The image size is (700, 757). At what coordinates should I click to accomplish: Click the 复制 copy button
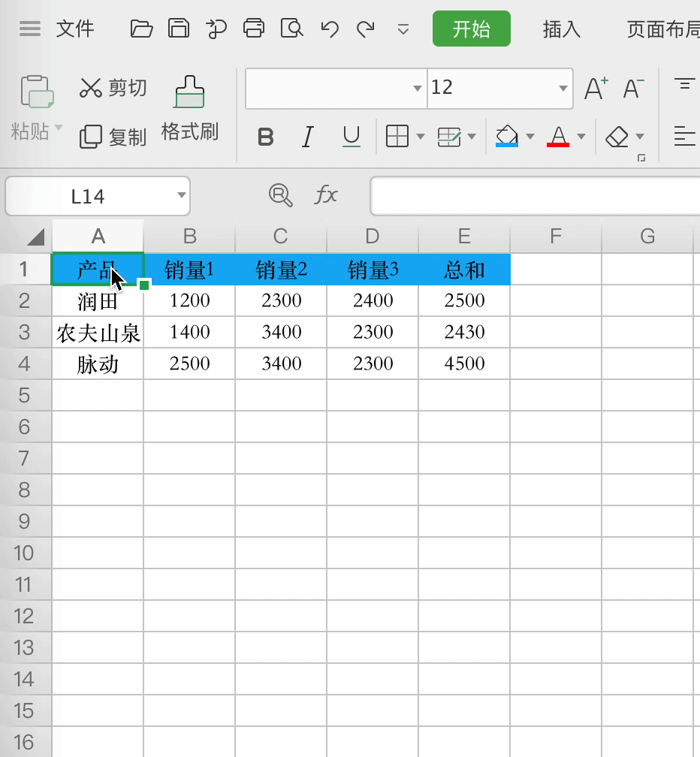point(113,137)
